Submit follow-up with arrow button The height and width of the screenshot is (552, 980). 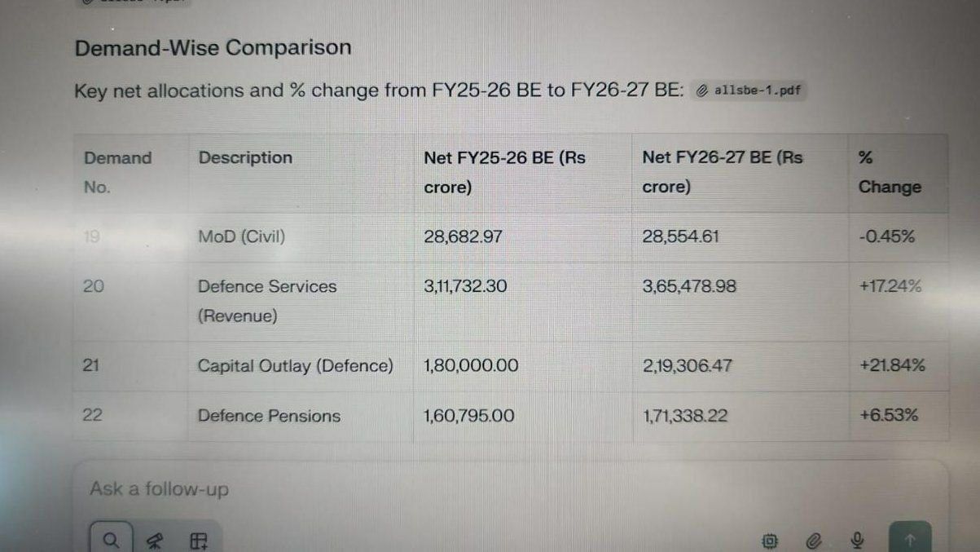[x=910, y=539]
